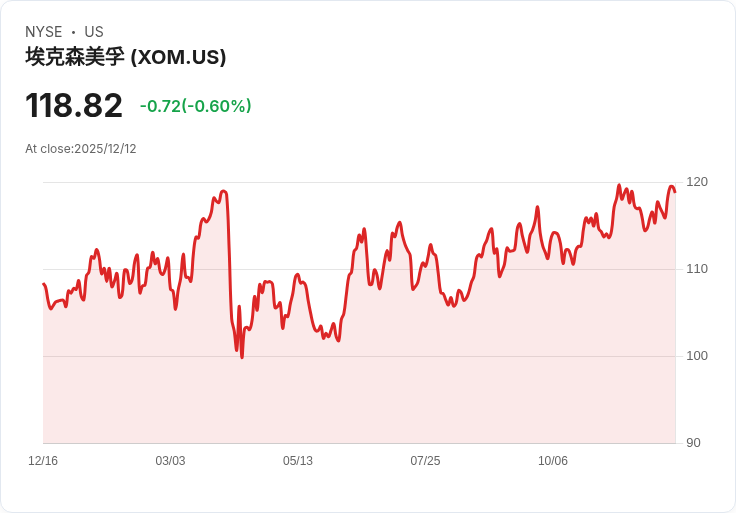Image resolution: width=736 pixels, height=513 pixels.
Task: Click the At close:2025/12/12 timestamp
Action: 81,149
